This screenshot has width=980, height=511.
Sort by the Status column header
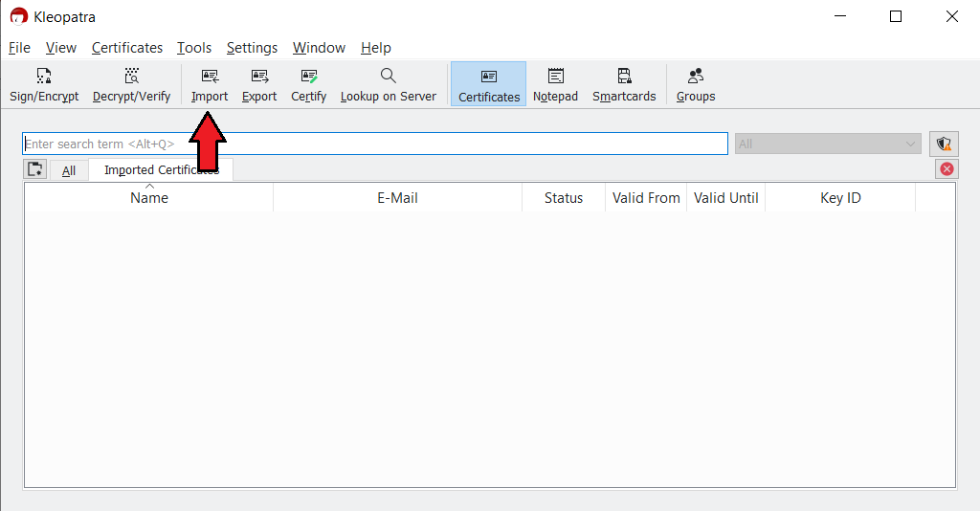[x=564, y=197]
